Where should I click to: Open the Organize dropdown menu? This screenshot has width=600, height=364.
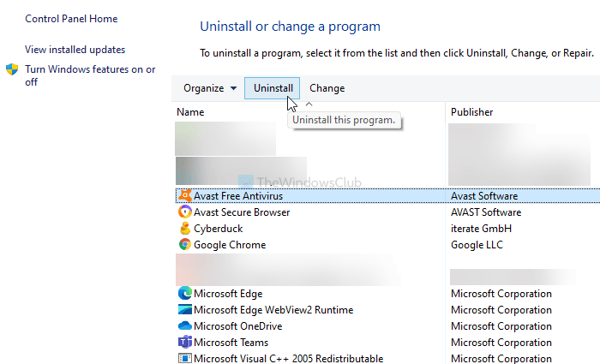click(210, 88)
